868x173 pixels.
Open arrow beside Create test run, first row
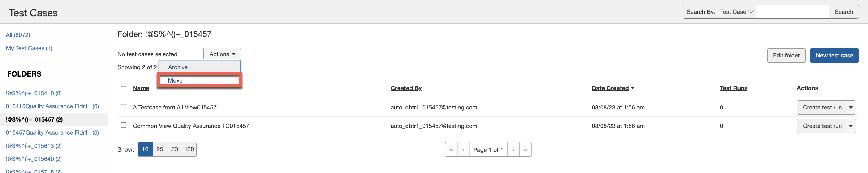point(851,108)
